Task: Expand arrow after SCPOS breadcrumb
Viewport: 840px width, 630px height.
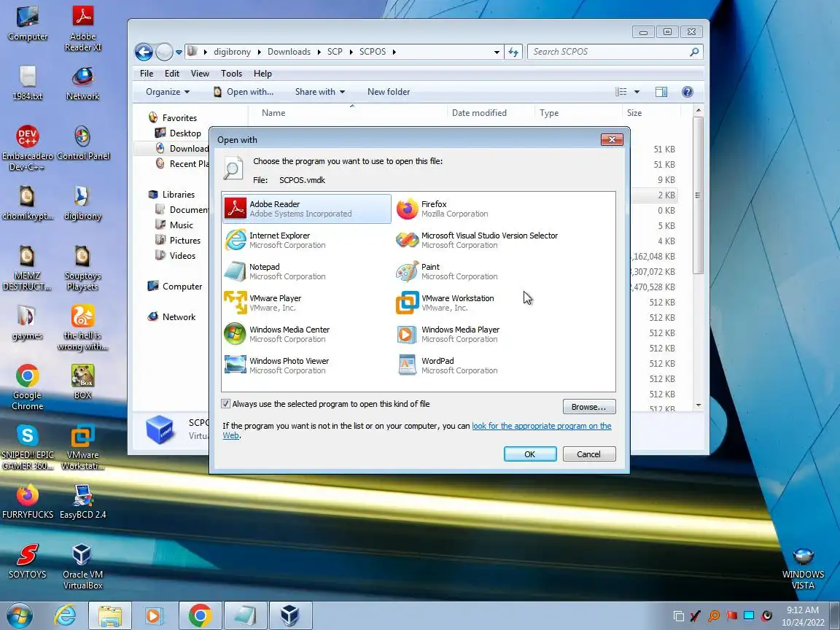Action: coord(394,52)
